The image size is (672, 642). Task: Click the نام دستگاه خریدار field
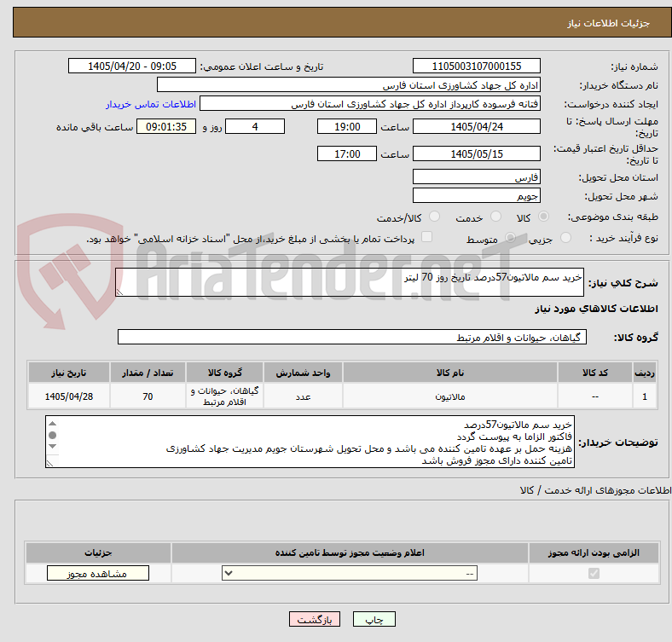[349, 85]
